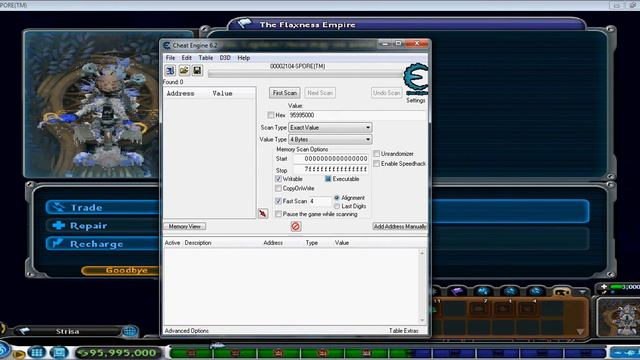Click the square screen icon left of money
The width and height of the screenshot is (640, 360).
59,352
